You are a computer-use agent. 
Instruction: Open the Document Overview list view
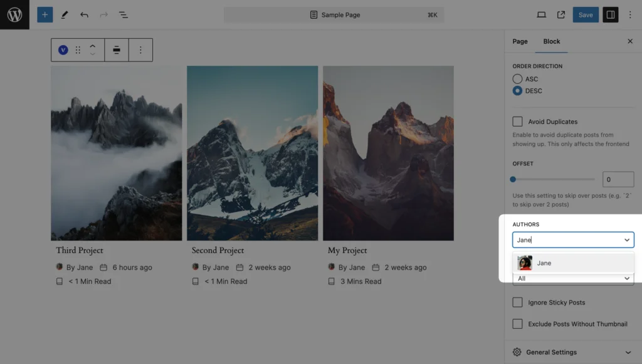click(x=124, y=15)
